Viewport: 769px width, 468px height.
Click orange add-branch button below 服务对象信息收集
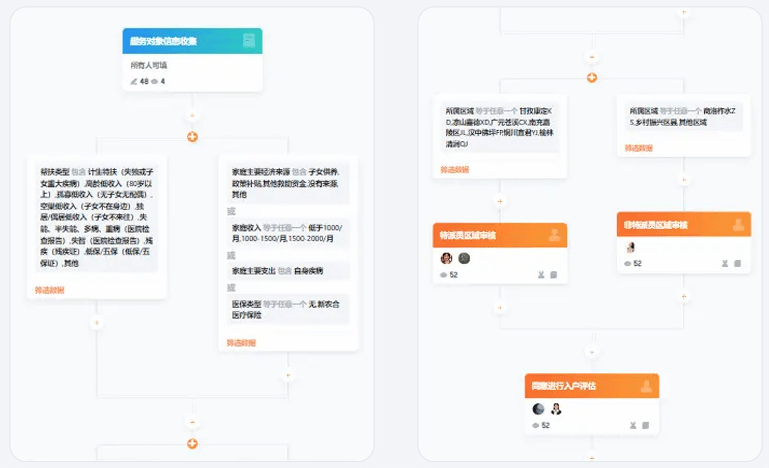(x=192, y=137)
